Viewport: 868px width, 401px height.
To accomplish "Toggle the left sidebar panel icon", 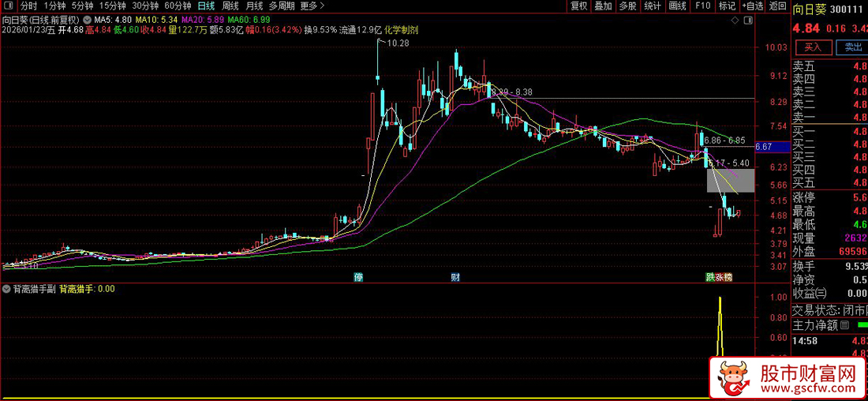I will [x=9, y=6].
